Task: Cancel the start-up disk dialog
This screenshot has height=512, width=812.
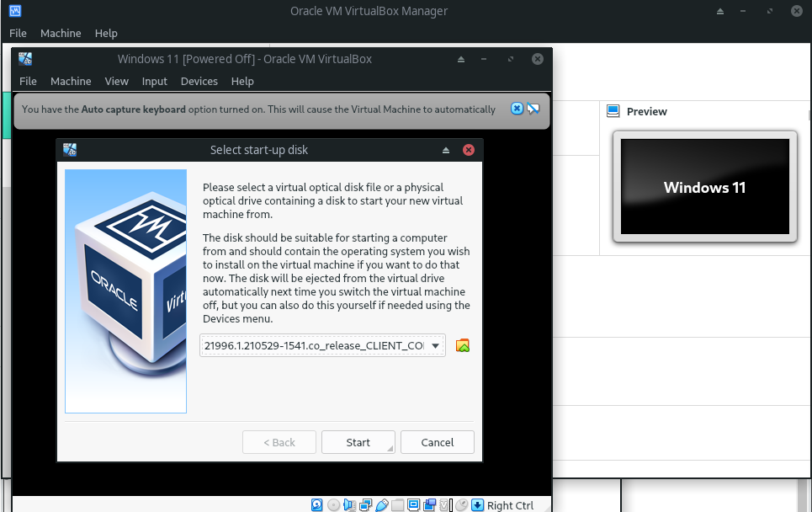Action: pyautogui.click(x=437, y=441)
